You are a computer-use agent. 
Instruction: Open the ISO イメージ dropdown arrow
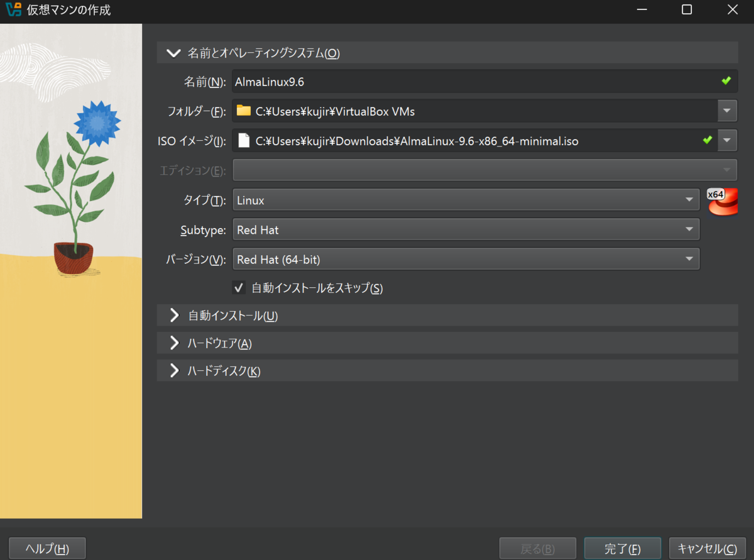click(727, 140)
